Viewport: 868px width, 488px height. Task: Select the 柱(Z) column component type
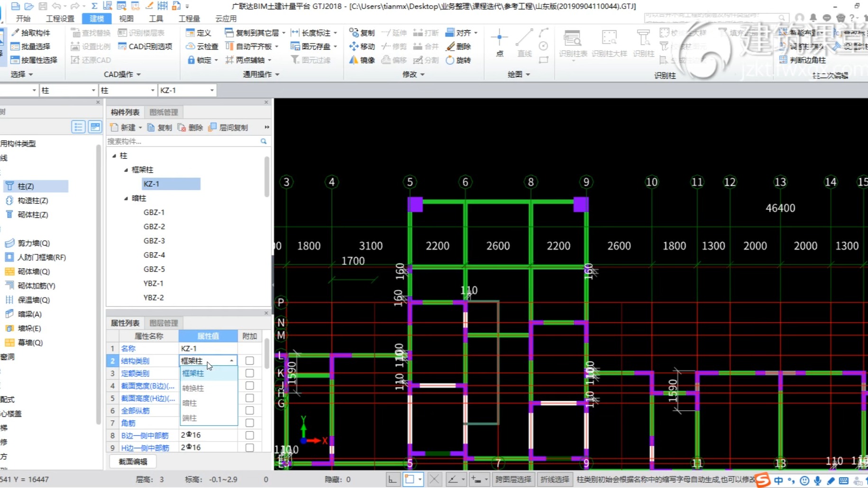coord(36,186)
